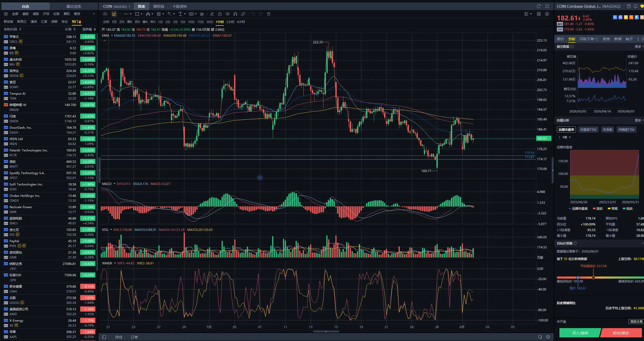
Task: Select the 市净率 valuation option
Action: tap(607, 129)
